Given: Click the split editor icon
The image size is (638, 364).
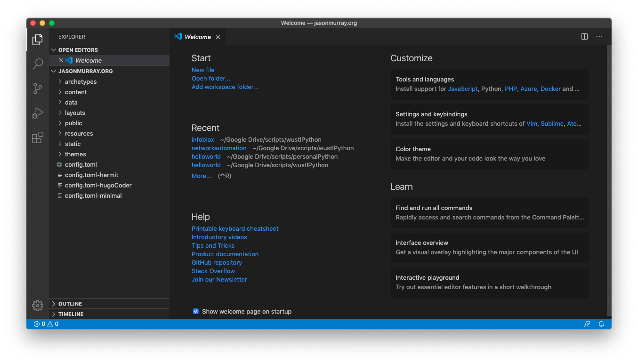Looking at the screenshot, I should pos(584,37).
